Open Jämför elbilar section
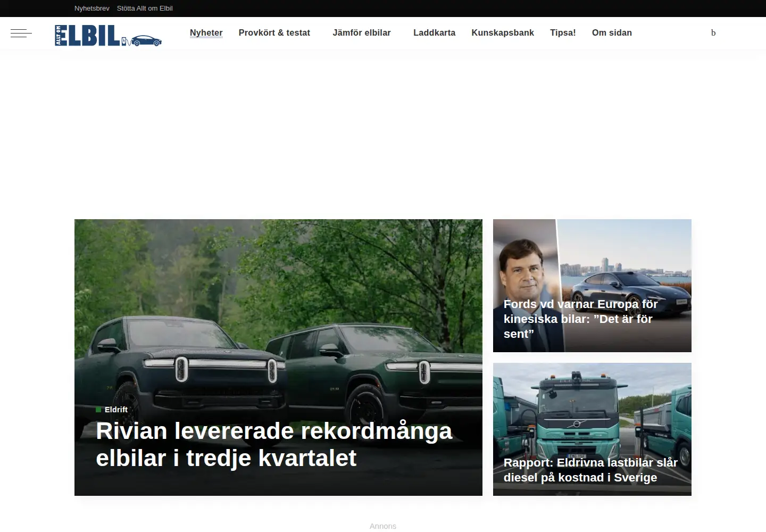Screen dimensions: 766x532 [x=362, y=33]
